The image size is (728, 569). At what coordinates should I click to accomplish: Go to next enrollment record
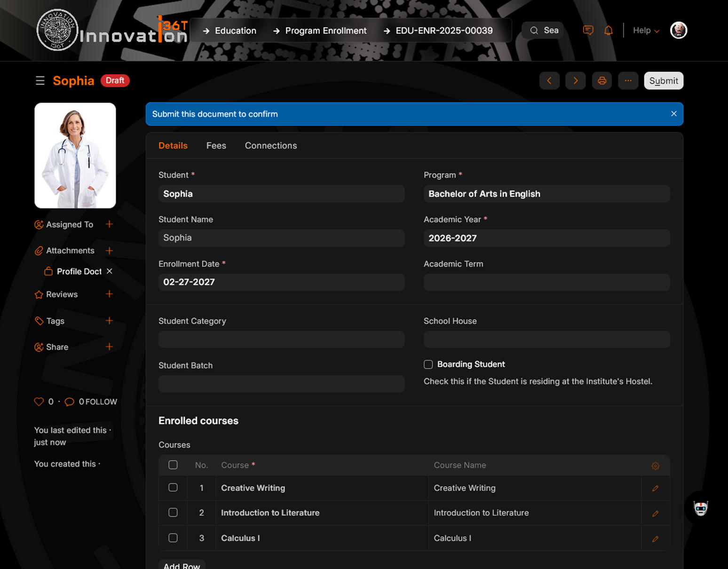click(575, 81)
